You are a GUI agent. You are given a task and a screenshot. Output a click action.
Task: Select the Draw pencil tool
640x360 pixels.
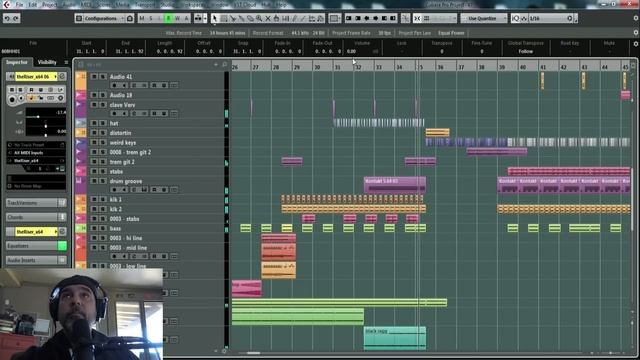tap(294, 18)
